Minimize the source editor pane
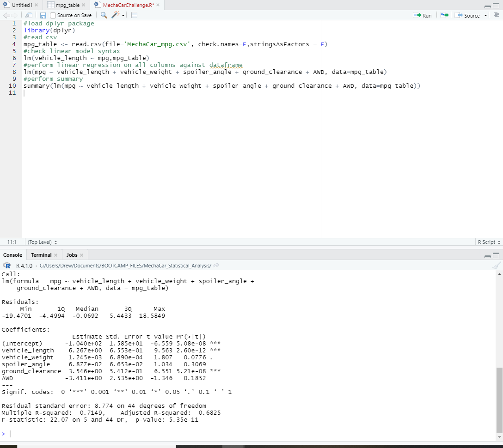 [488, 6]
